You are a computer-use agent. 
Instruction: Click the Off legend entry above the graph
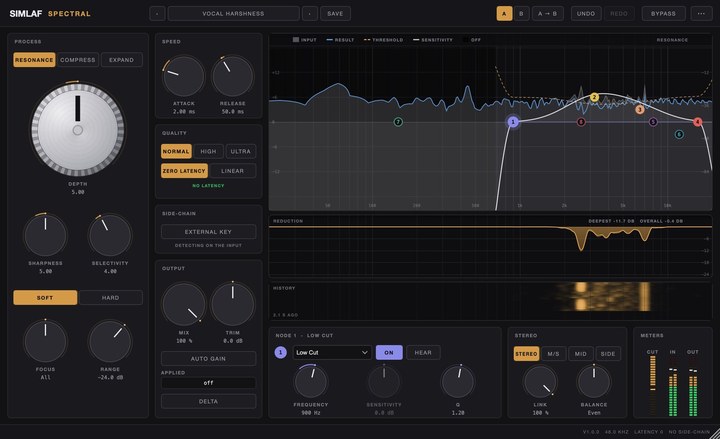click(x=472, y=40)
